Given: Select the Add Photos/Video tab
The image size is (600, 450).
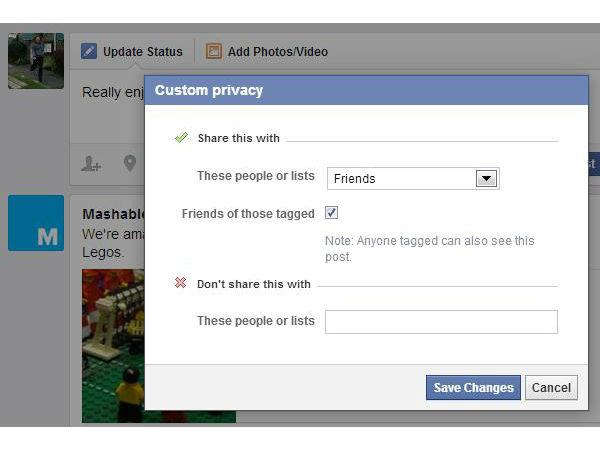Looking at the screenshot, I should (267, 51).
